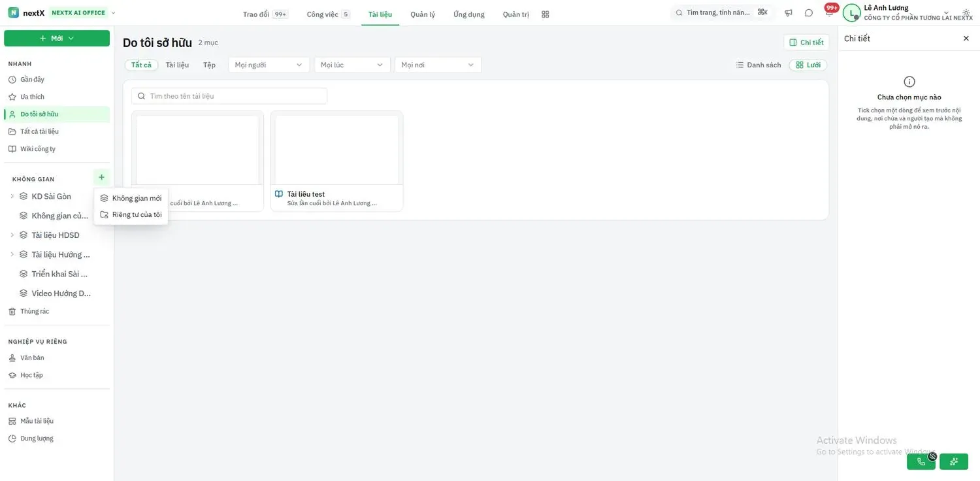
Task: Open the announcements megaphone icon
Action: (x=789, y=13)
